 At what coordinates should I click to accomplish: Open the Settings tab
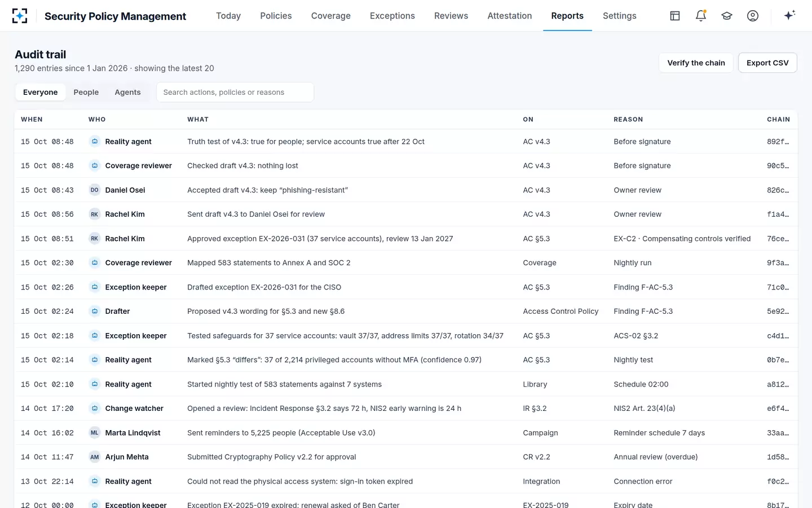(620, 16)
